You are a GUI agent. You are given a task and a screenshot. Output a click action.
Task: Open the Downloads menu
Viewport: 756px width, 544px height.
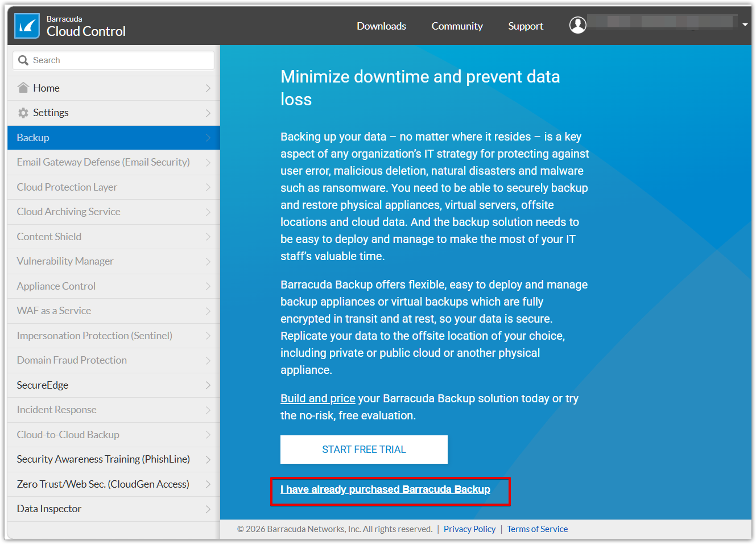tap(381, 26)
